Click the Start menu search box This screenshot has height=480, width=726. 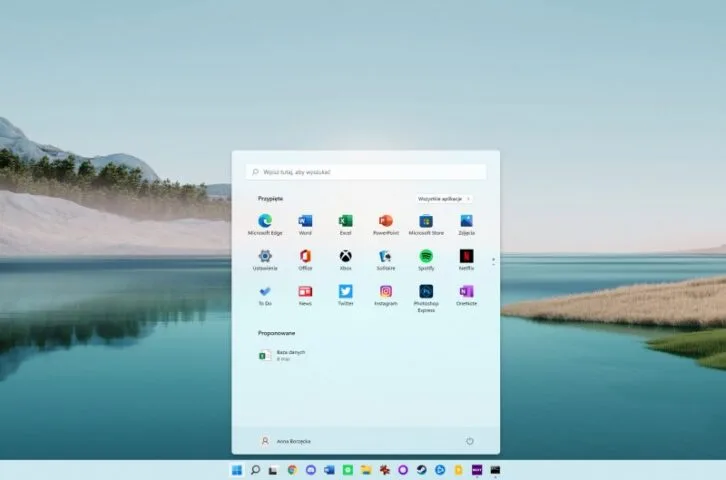[x=366, y=172]
